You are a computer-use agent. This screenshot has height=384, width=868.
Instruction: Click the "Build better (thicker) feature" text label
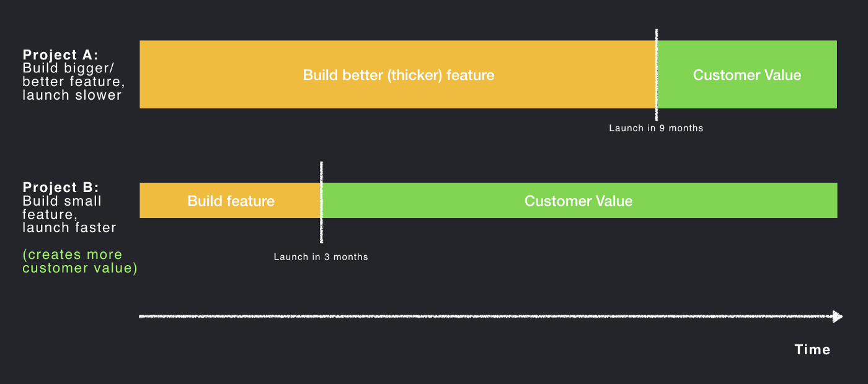pyautogui.click(x=399, y=75)
